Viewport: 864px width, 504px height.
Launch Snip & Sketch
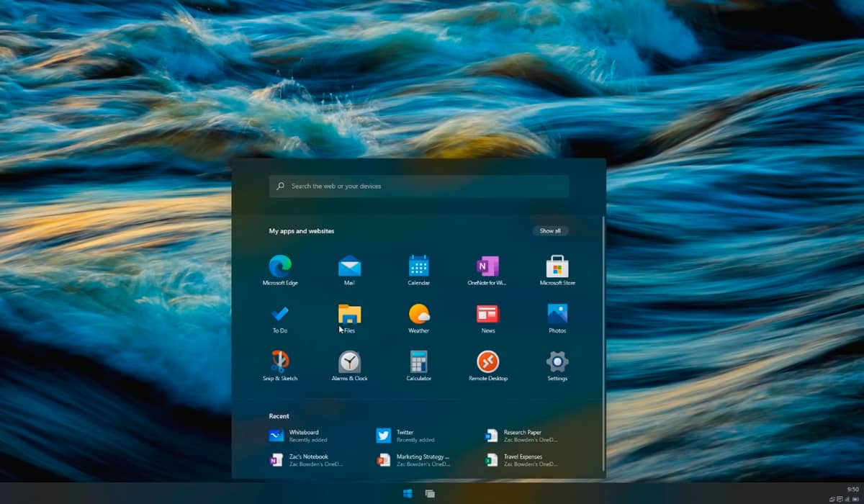click(279, 361)
